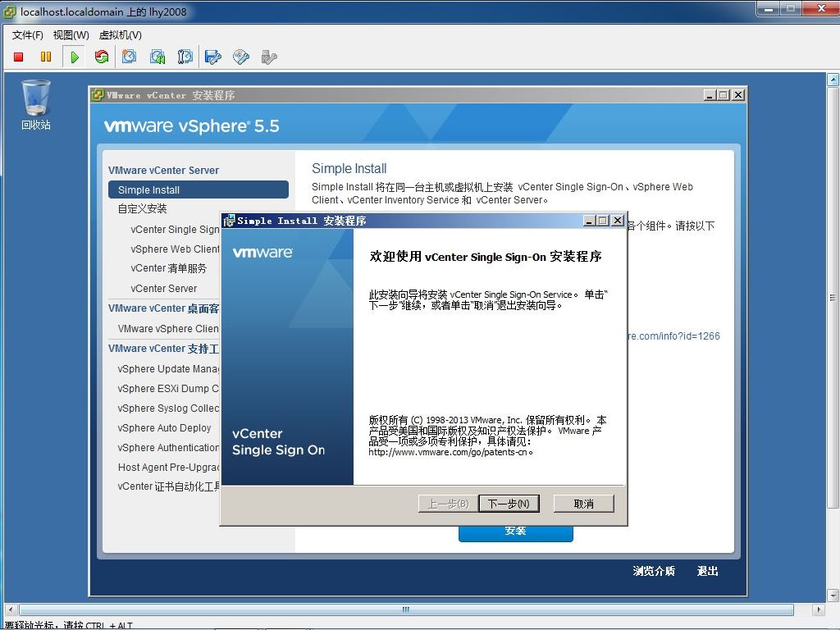This screenshot has height=630, width=840.
Task: Select vCenter Single Sign-On sidebar entry
Action: tap(175, 230)
